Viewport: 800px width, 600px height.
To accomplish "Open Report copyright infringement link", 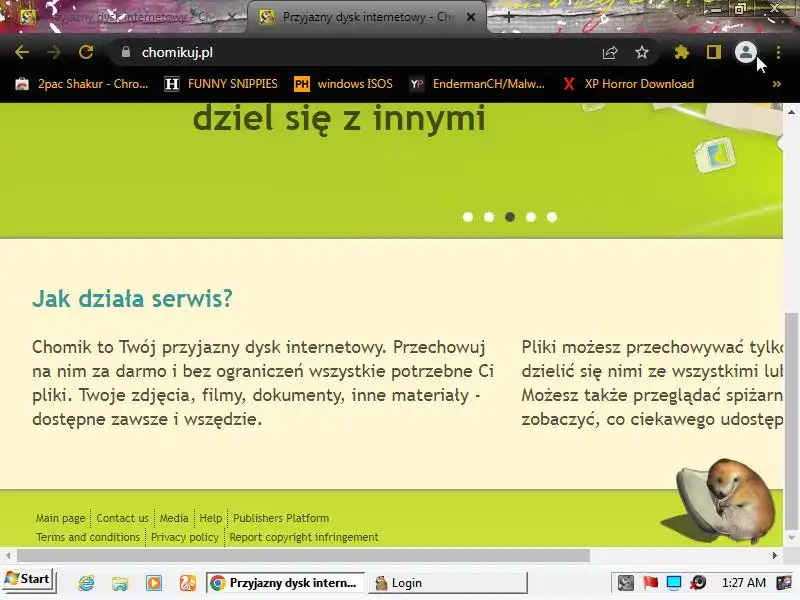I will point(304,537).
